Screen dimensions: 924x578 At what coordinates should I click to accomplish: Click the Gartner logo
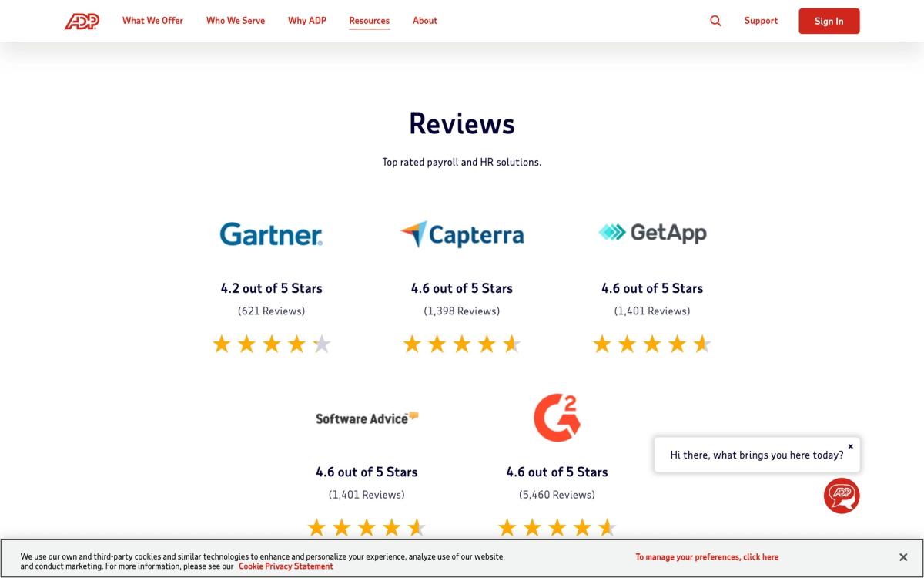pyautogui.click(x=271, y=234)
